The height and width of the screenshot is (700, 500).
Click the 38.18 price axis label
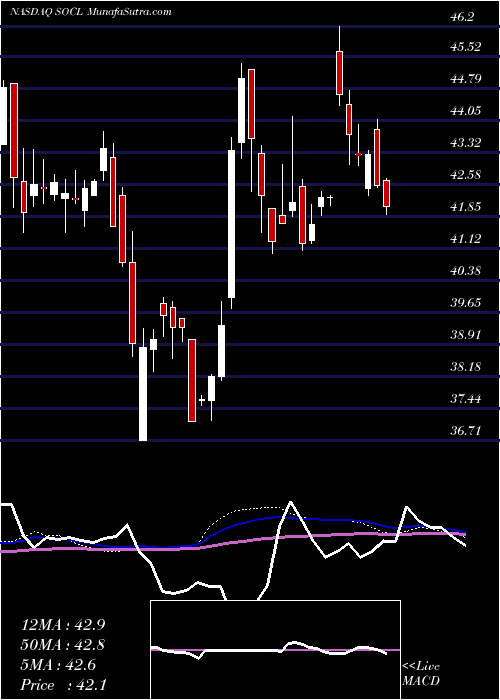[466, 366]
